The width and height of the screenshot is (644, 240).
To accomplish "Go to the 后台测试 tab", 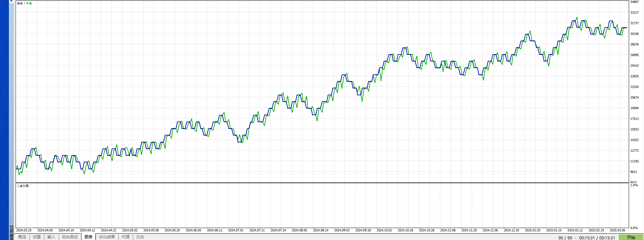I will 70,237.
